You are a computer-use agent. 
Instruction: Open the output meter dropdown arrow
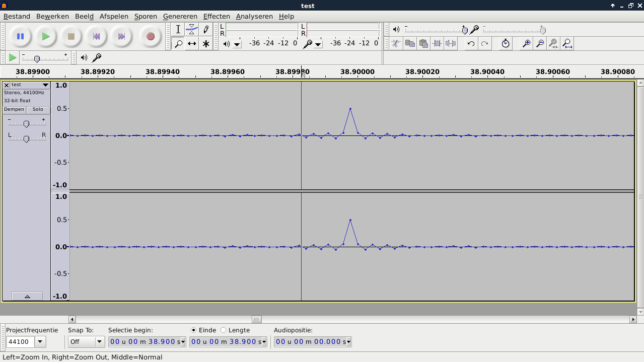[237, 44]
